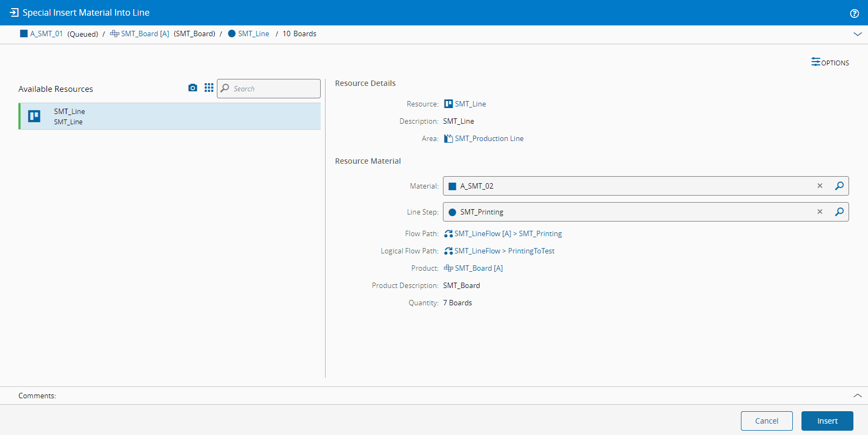Clear the Line Step field
Screen dimensions: 868x435
(820, 212)
